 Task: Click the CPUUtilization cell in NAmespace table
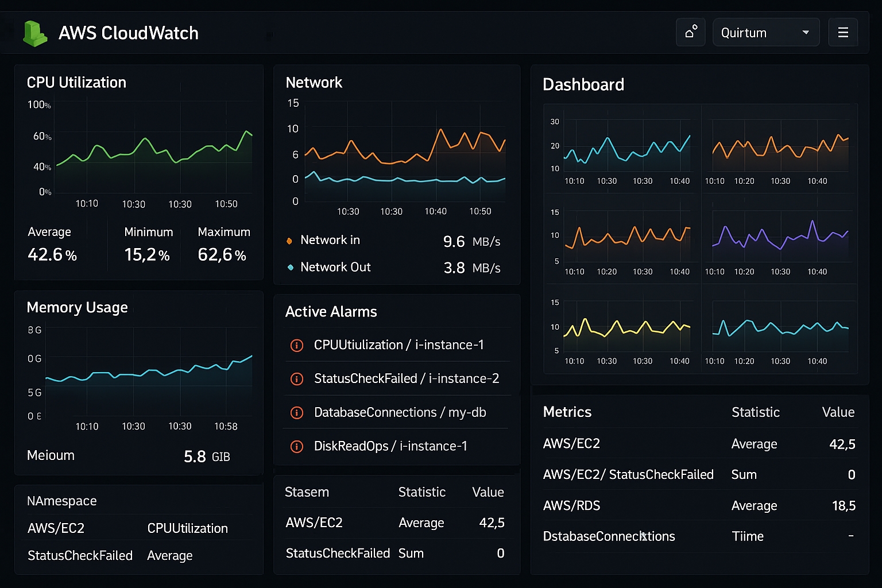tap(187, 528)
